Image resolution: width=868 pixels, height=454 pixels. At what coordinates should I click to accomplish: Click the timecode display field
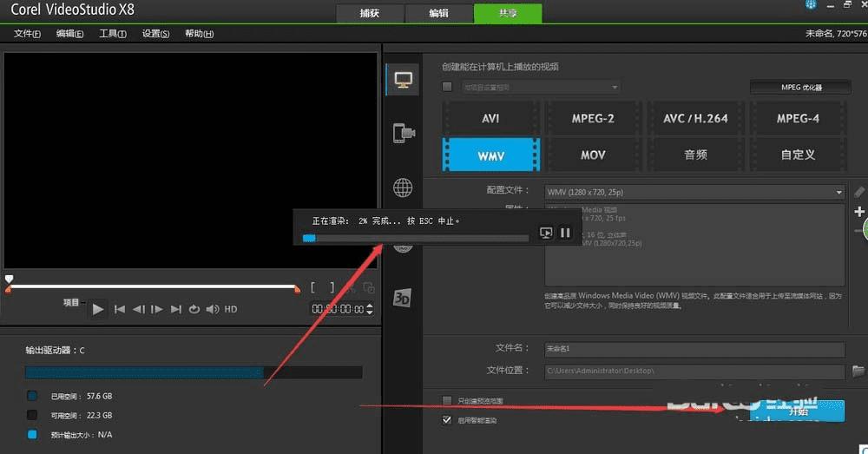(338, 309)
